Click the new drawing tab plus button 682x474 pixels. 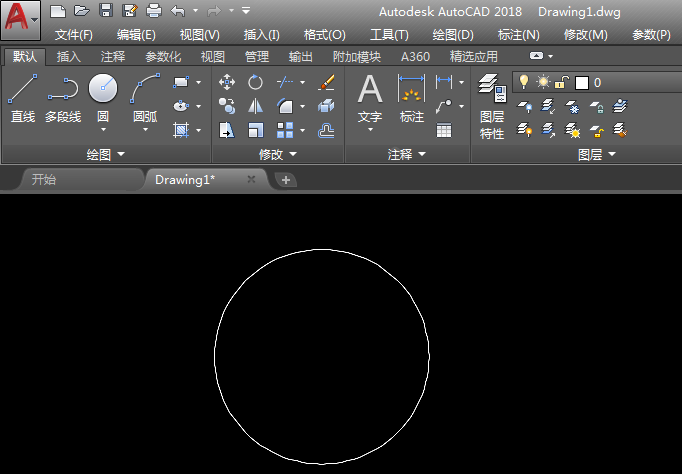pos(286,180)
